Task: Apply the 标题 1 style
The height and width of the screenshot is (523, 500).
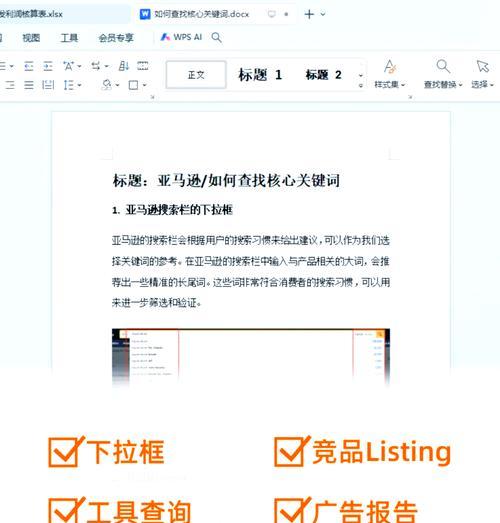Action: tap(260, 75)
